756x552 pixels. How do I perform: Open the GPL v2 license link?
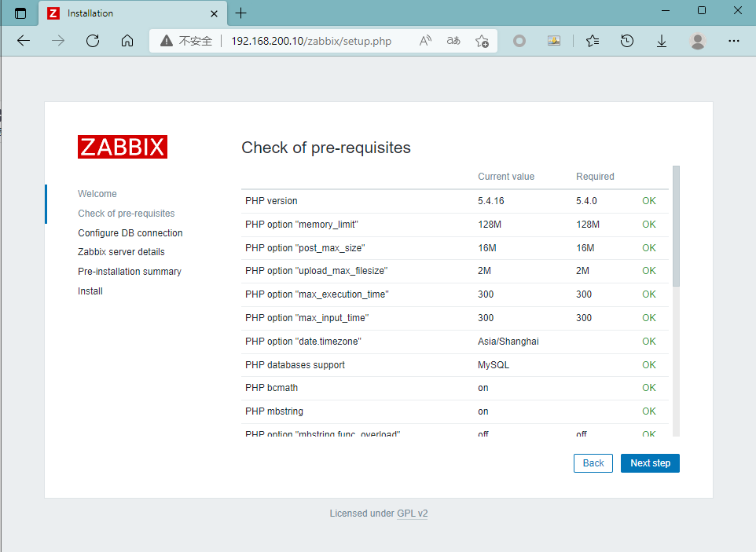coord(413,514)
